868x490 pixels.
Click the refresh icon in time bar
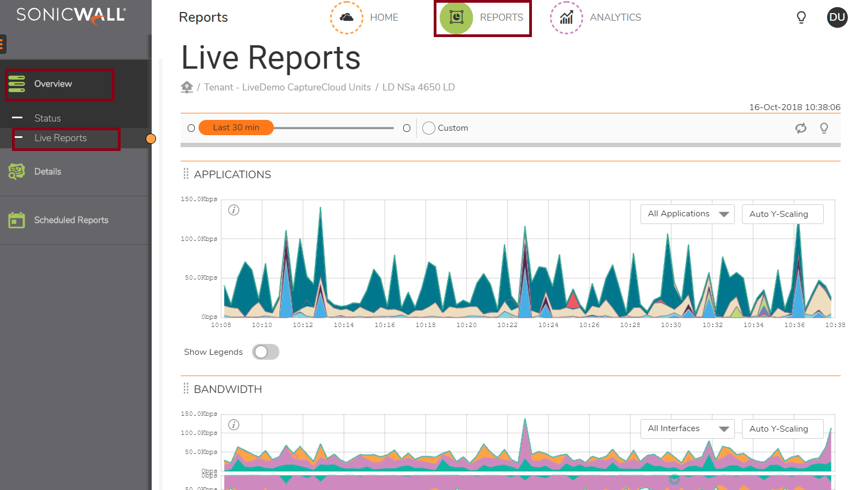801,128
